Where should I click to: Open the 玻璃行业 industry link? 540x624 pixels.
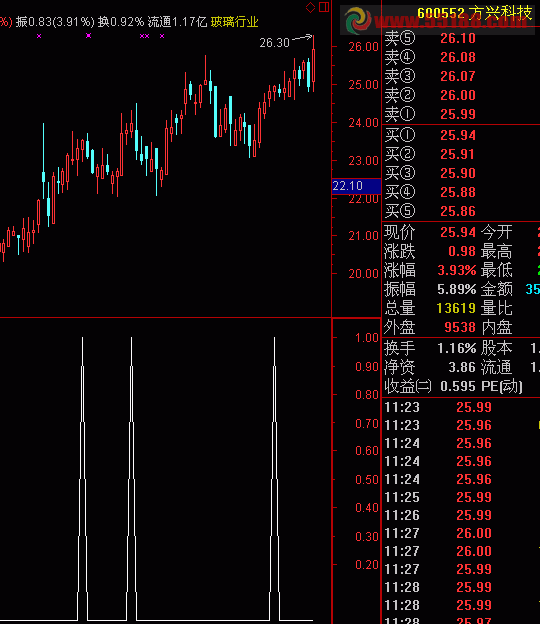(x=234, y=21)
